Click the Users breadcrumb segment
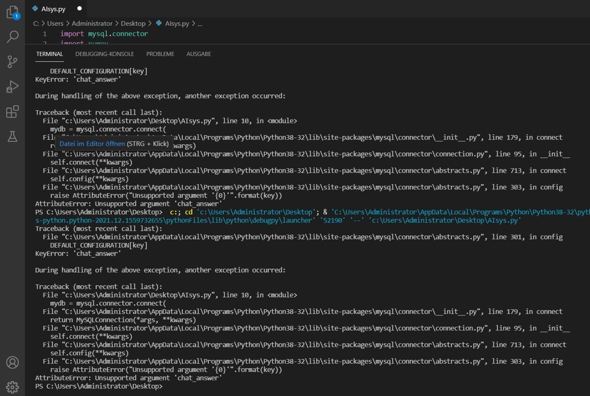The width and height of the screenshot is (590, 396). point(55,23)
